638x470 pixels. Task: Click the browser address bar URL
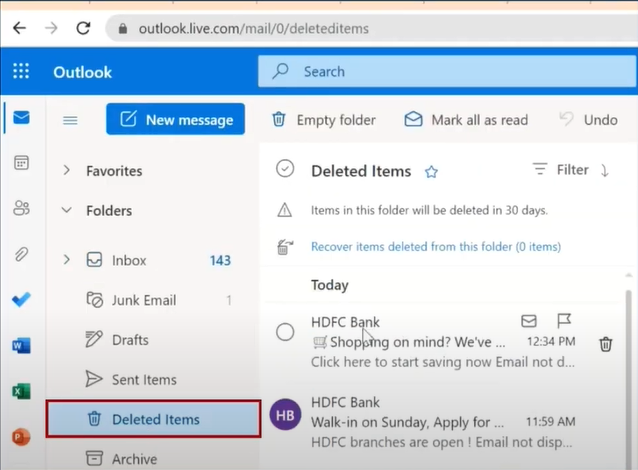253,28
